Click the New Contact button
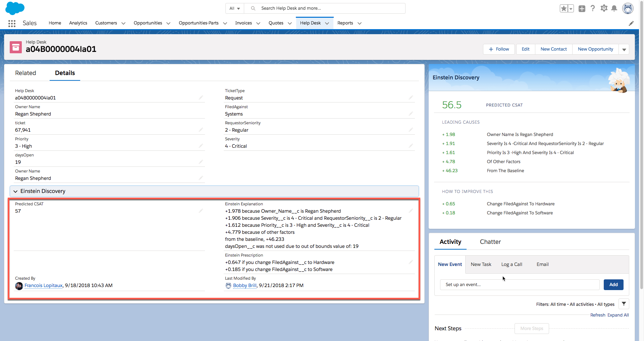Image resolution: width=644 pixels, height=341 pixels. tap(554, 49)
